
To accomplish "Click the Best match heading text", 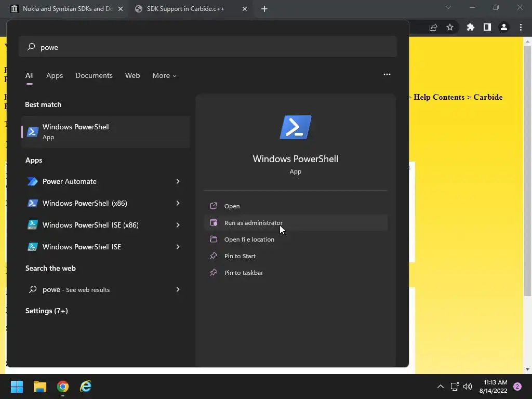I will pyautogui.click(x=43, y=104).
